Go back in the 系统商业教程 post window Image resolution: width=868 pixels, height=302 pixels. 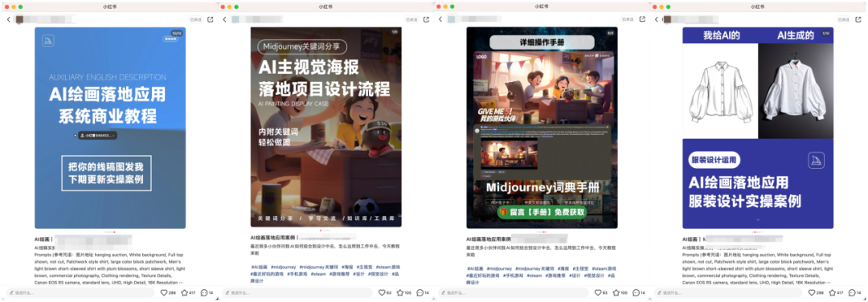(x=9, y=19)
